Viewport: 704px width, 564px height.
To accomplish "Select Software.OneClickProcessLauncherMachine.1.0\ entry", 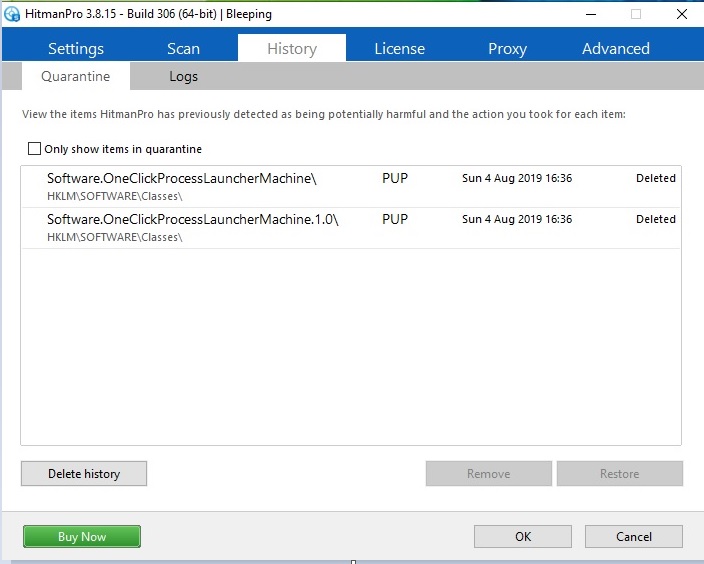I will (x=351, y=228).
